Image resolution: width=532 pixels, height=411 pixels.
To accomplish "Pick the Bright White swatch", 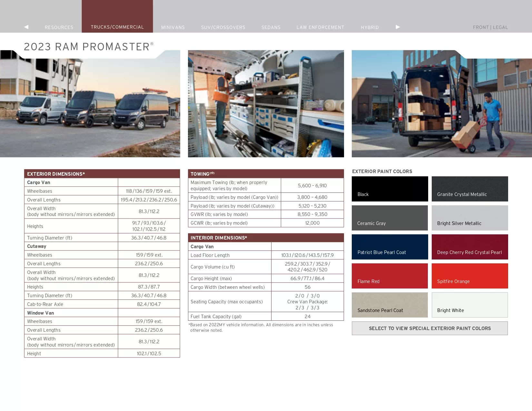I will coord(470,305).
